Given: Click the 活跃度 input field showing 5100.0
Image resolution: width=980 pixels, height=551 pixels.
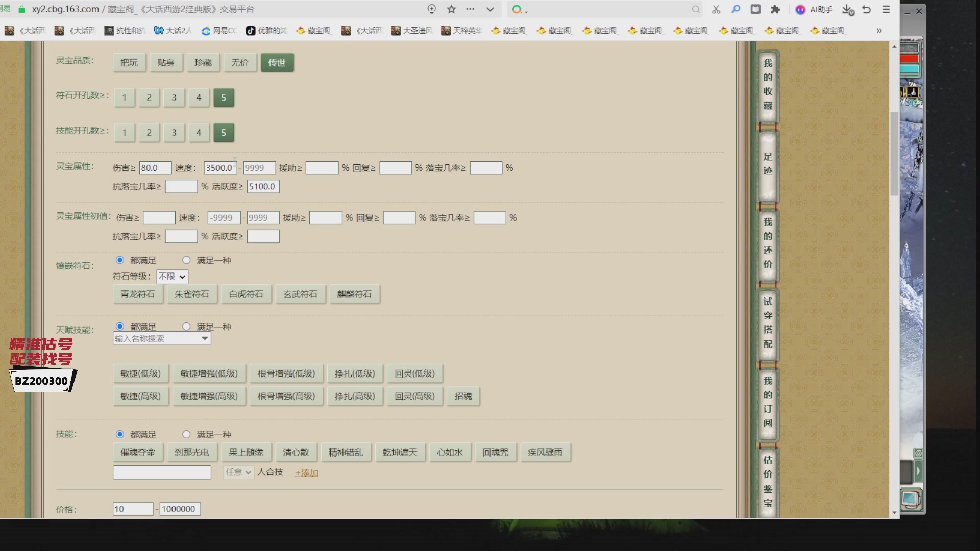Looking at the screenshot, I should (x=263, y=187).
